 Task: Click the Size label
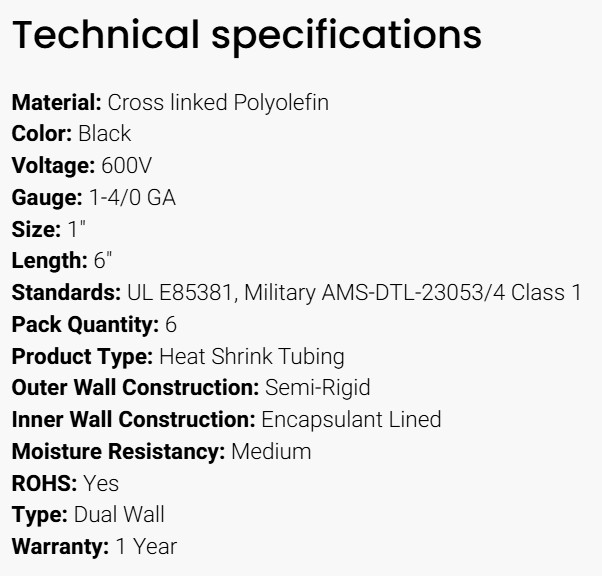pyautogui.click(x=36, y=230)
